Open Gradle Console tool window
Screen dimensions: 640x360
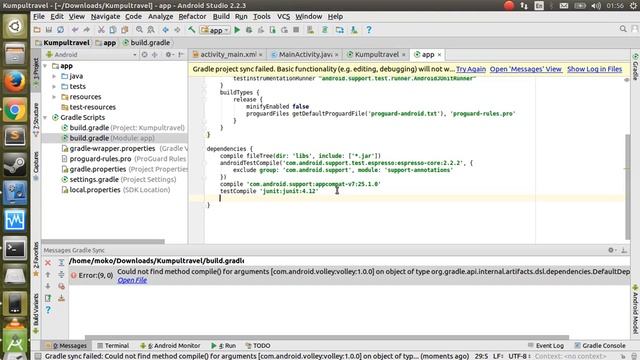point(600,346)
